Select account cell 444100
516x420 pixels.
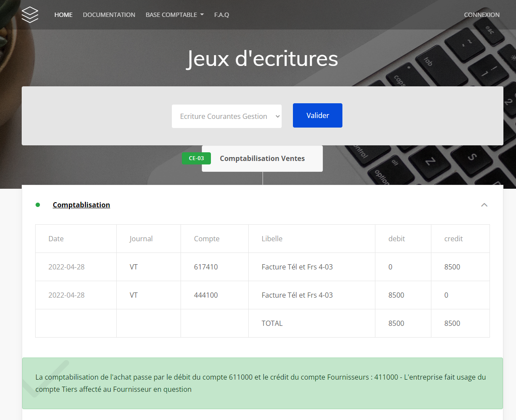pyautogui.click(x=206, y=295)
